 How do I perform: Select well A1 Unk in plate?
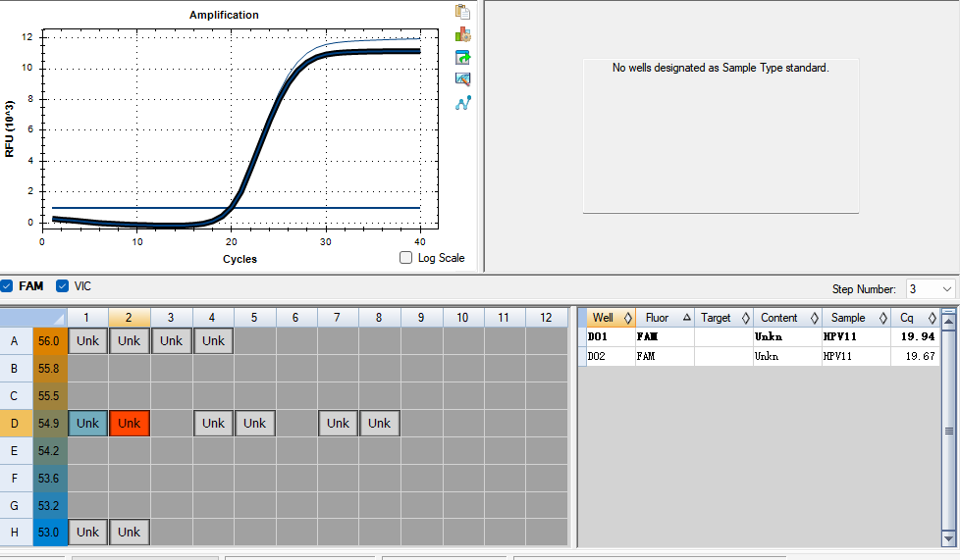coord(87,341)
